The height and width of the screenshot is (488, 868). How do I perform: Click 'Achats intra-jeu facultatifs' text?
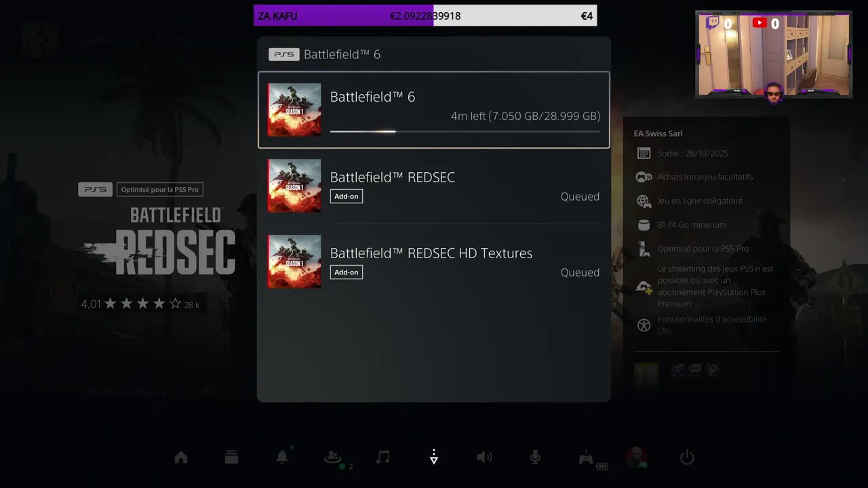pyautogui.click(x=705, y=177)
